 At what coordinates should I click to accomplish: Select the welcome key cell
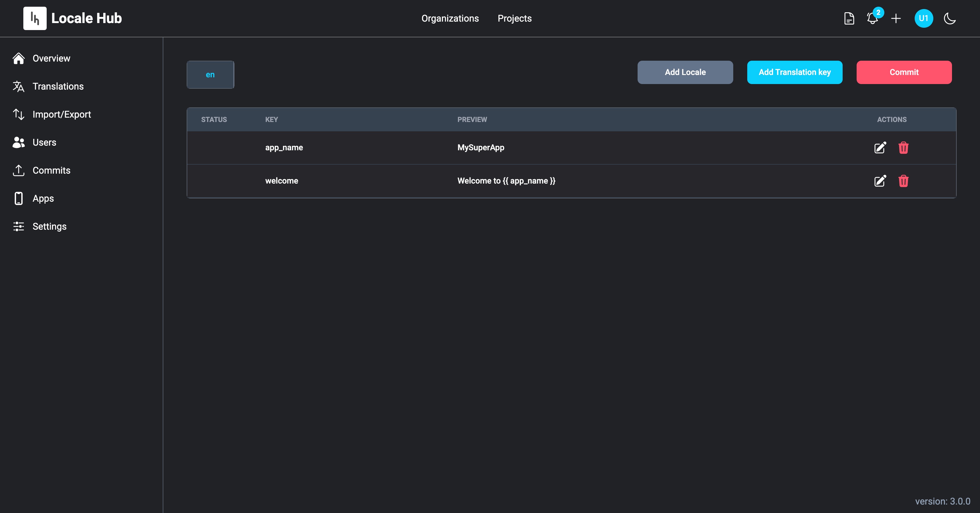281,181
